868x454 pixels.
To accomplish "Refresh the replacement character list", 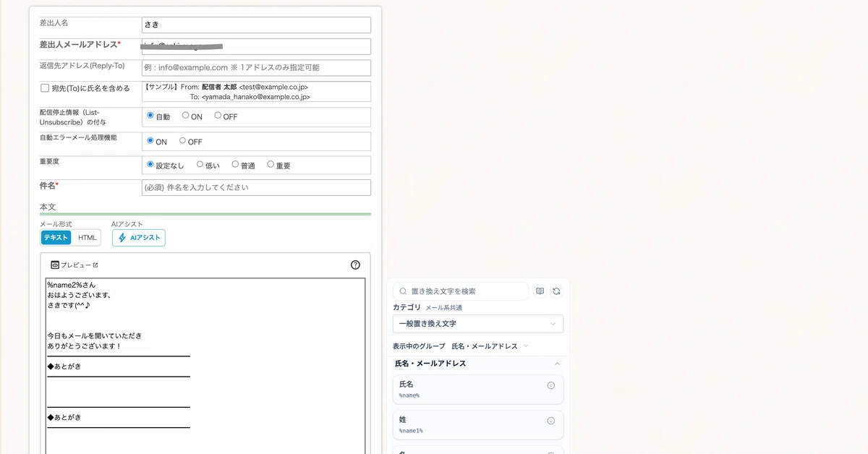I will pos(556,291).
